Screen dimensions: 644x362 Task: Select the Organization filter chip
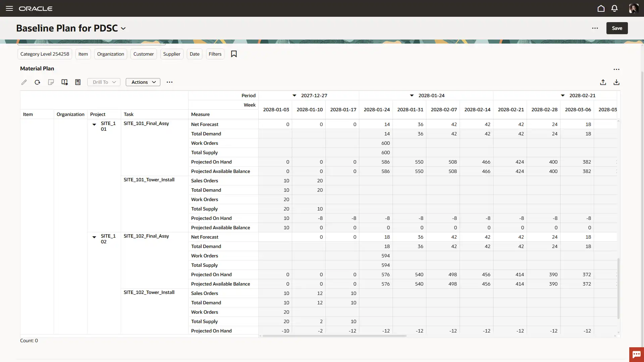110,54
